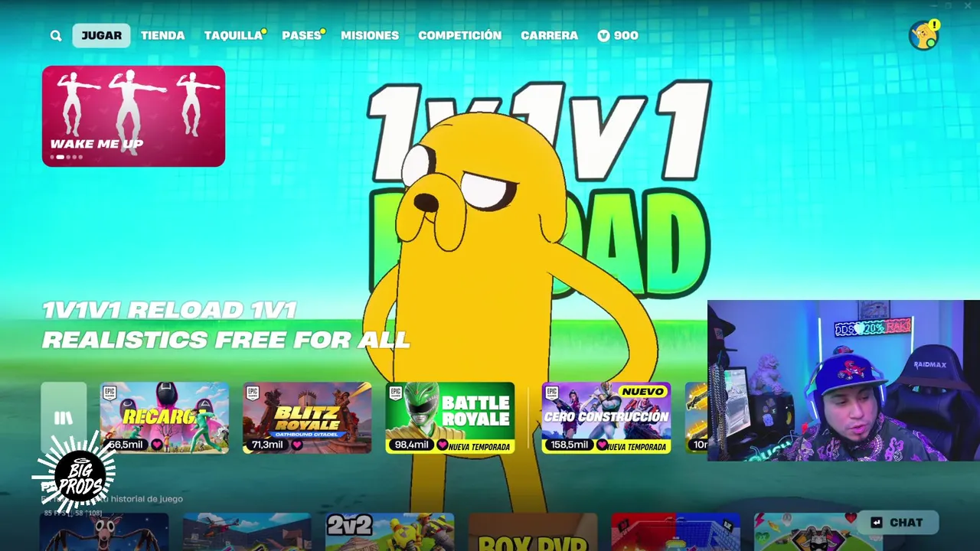Image resolution: width=980 pixels, height=551 pixels.
Task: Favorite Battle Royale with its heart icon
Action: click(442, 445)
